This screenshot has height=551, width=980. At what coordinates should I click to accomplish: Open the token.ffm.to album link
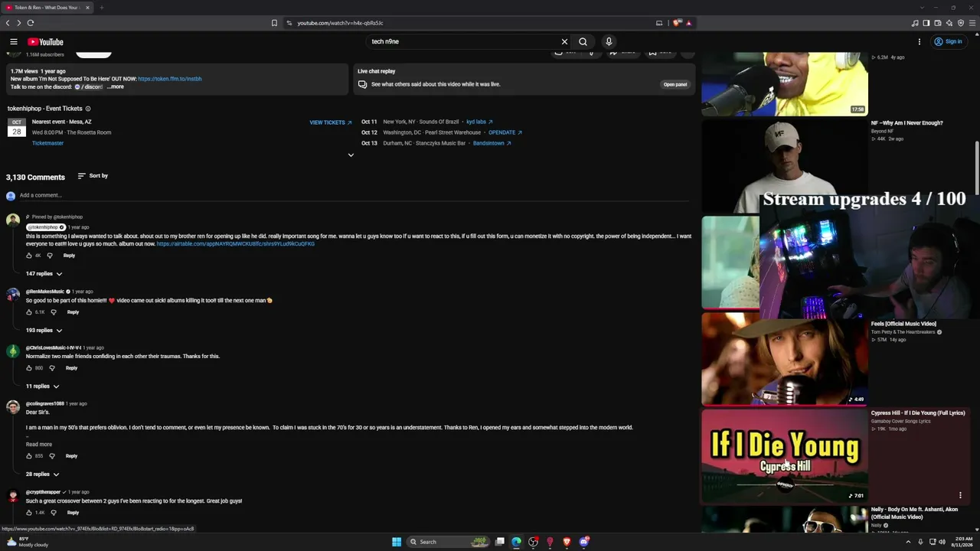(x=170, y=79)
